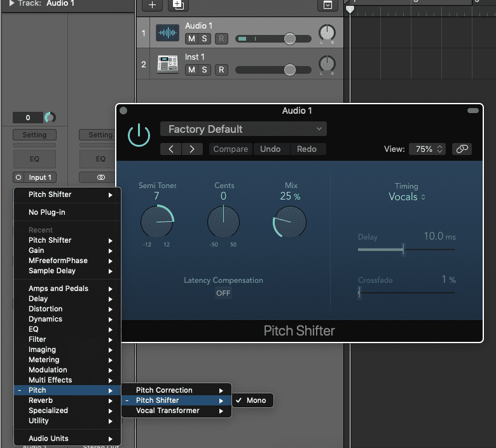Click the duplicate track icon
Image resolution: width=496 pixels, height=448 pixels.
coord(179,5)
